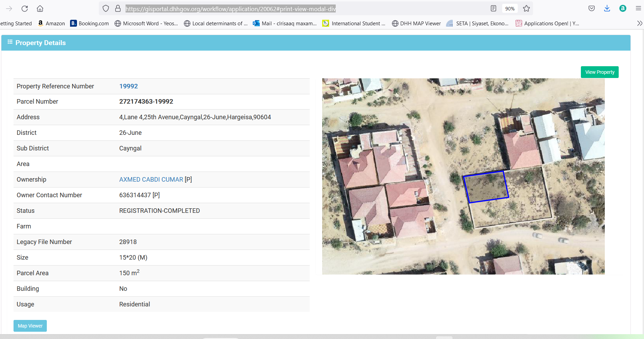Select the Sub District value Cayngal

(130, 148)
